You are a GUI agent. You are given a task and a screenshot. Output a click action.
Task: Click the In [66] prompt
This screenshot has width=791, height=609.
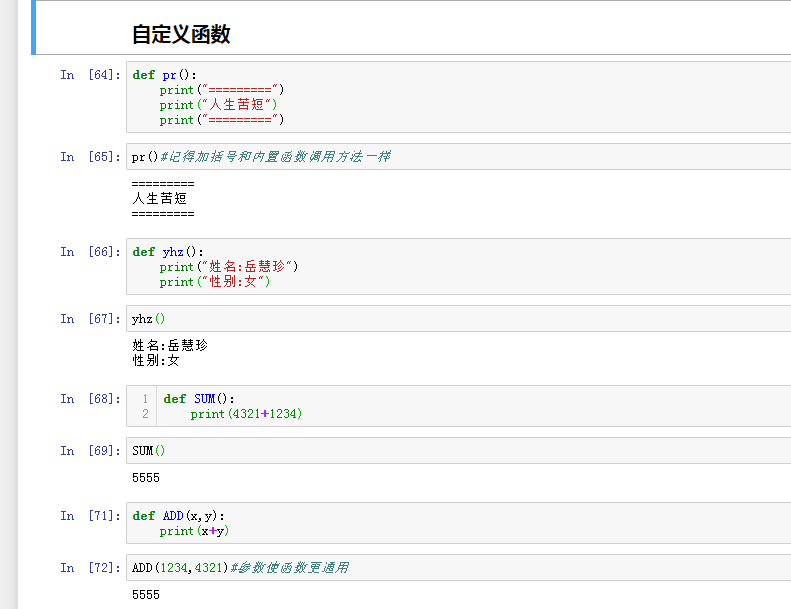coord(90,252)
